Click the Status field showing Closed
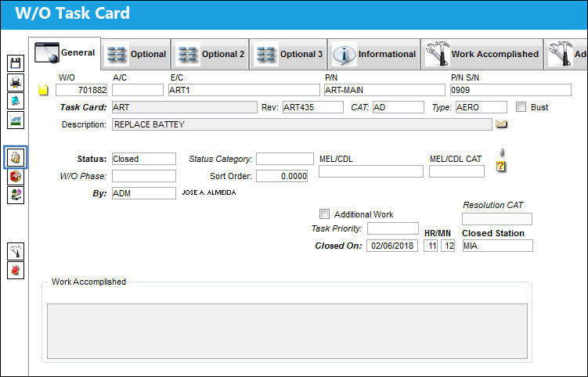This screenshot has height=377, width=588. [143, 159]
